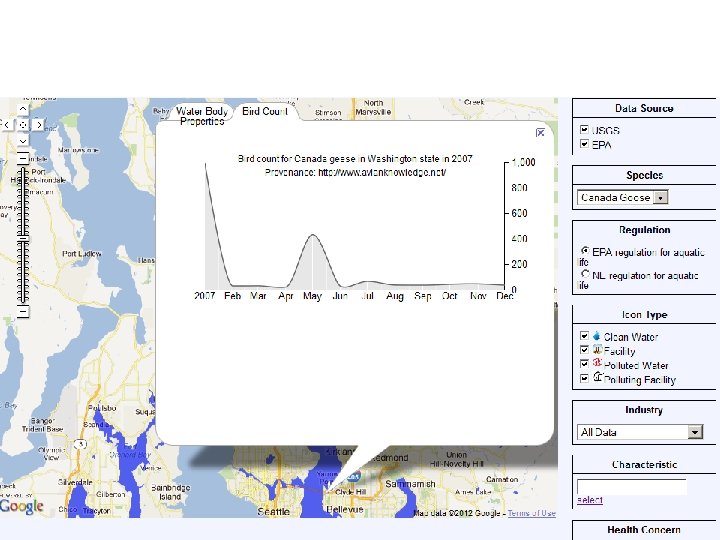
Task: Pan the map left with arrow control
Action: [x=6, y=124]
